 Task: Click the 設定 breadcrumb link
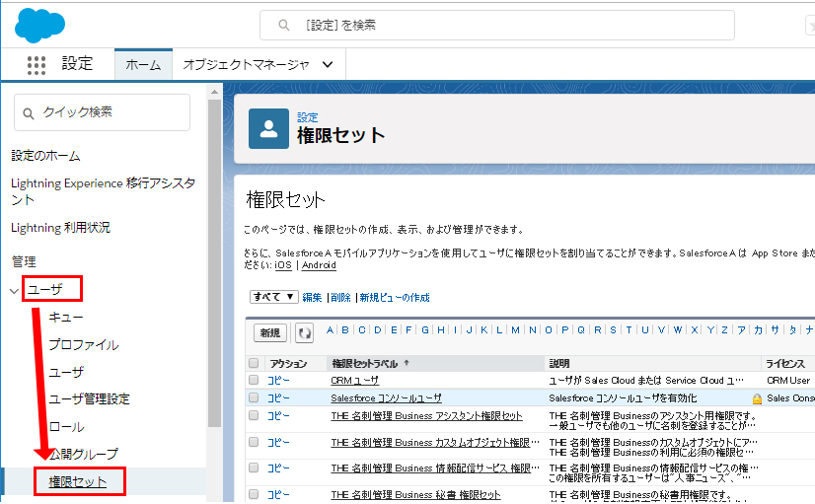307,117
